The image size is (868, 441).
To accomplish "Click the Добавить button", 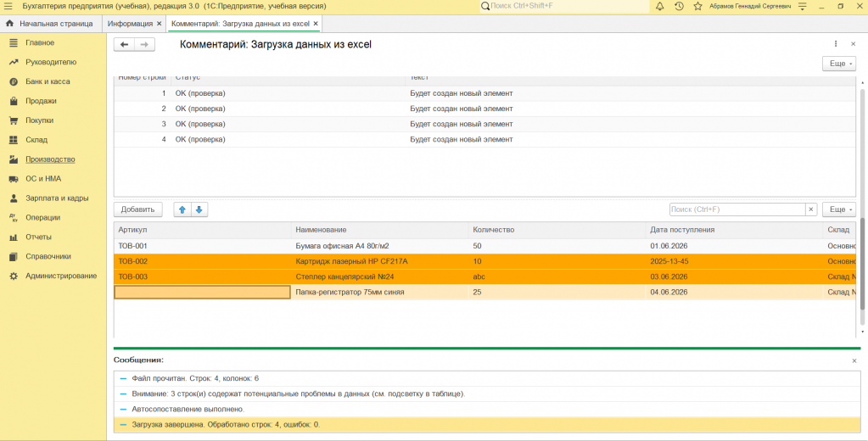I will pos(137,209).
